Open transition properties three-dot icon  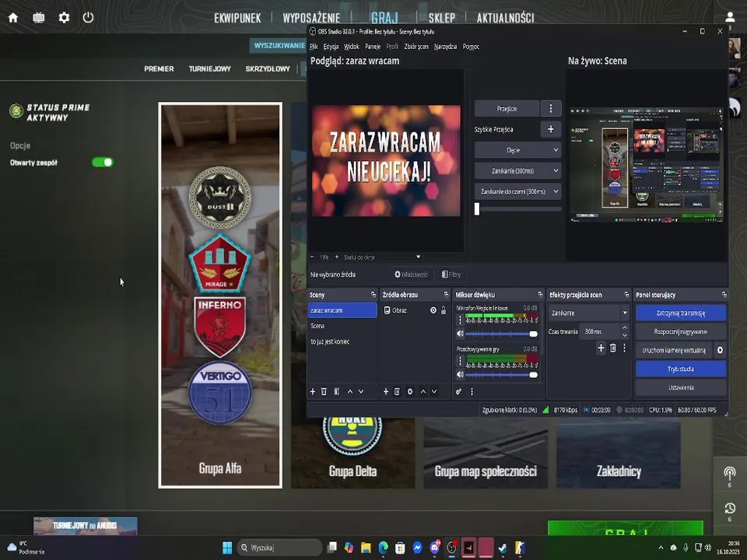tap(625, 348)
